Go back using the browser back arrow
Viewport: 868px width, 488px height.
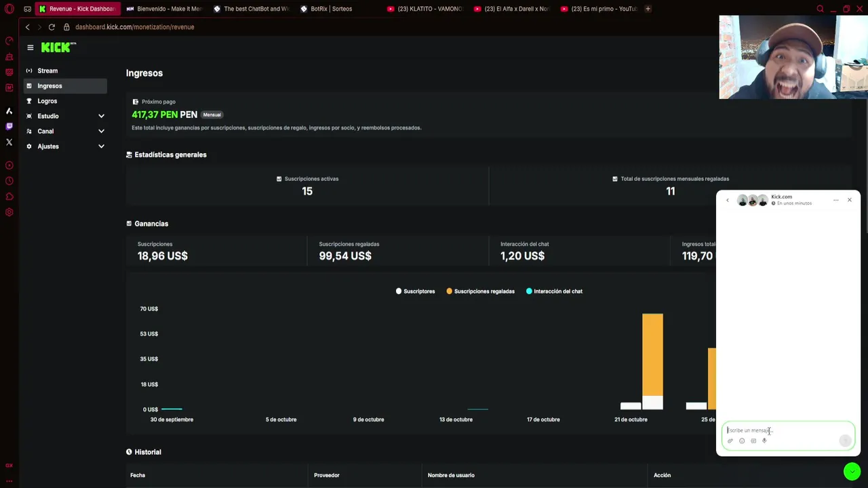point(27,27)
